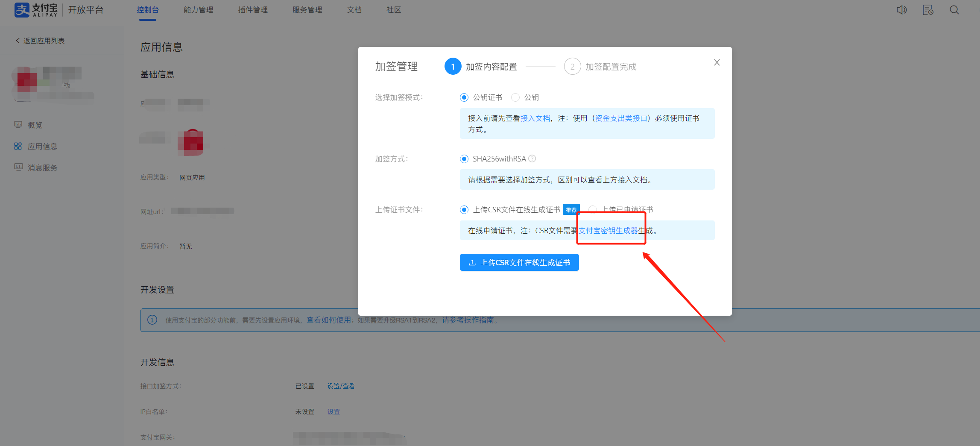Open 查看如何使用 link
The image size is (980, 446).
[329, 320]
